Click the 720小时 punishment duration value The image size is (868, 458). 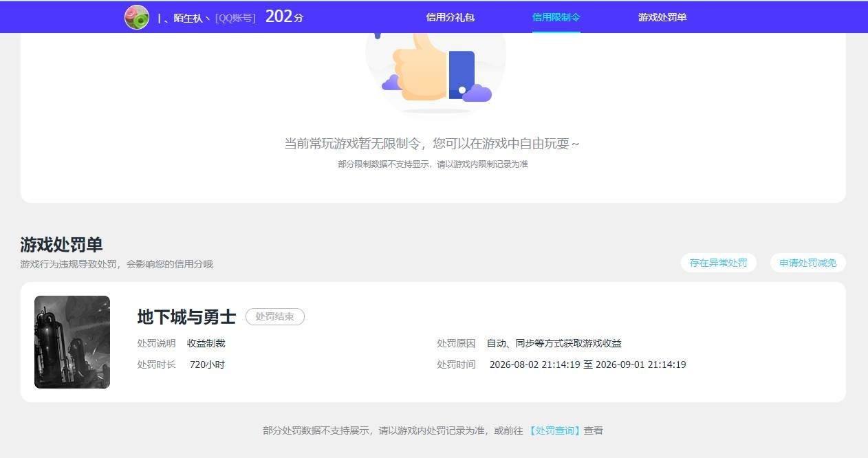(207, 364)
